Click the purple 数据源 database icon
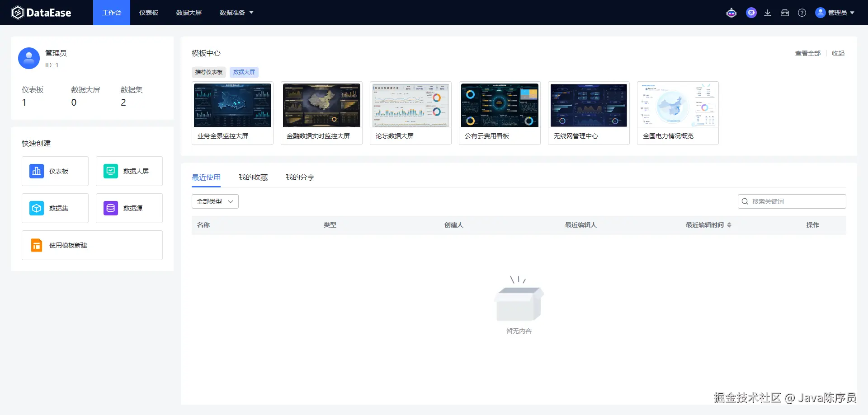This screenshot has width=868, height=415. point(111,208)
